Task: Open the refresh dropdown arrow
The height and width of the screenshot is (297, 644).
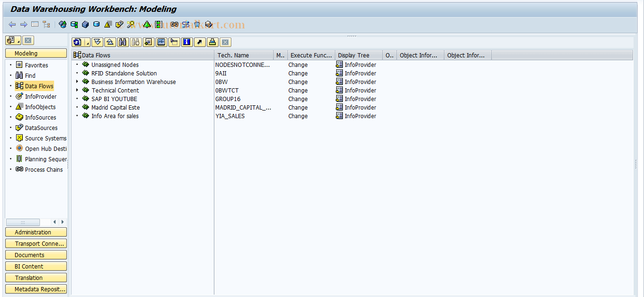Action: coord(87,42)
